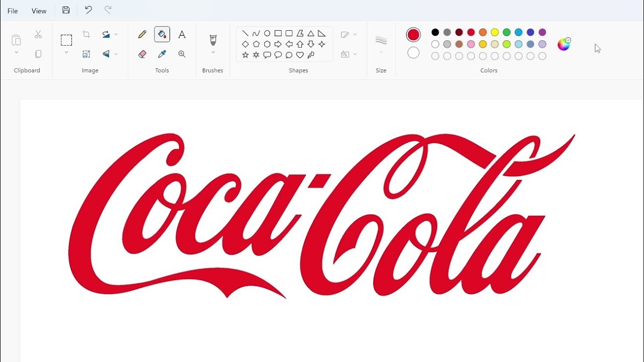Viewport: 644px width, 362px height.
Task: Expand the Rotate dropdown arrow
Action: click(x=116, y=34)
